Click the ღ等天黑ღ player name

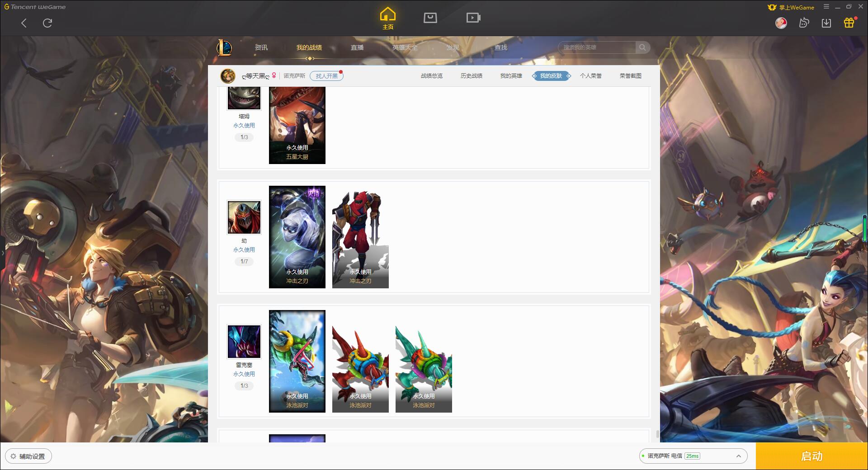coord(255,76)
